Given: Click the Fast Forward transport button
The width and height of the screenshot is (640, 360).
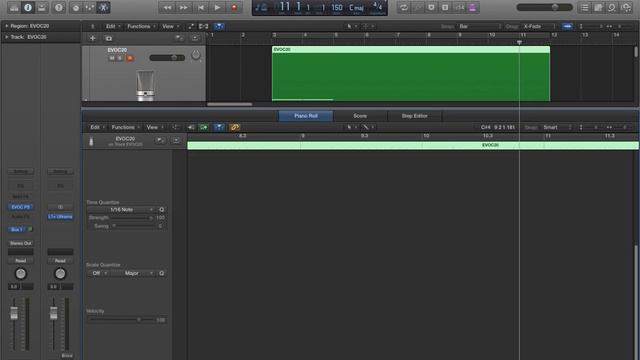Looking at the screenshot, I should point(184,7).
